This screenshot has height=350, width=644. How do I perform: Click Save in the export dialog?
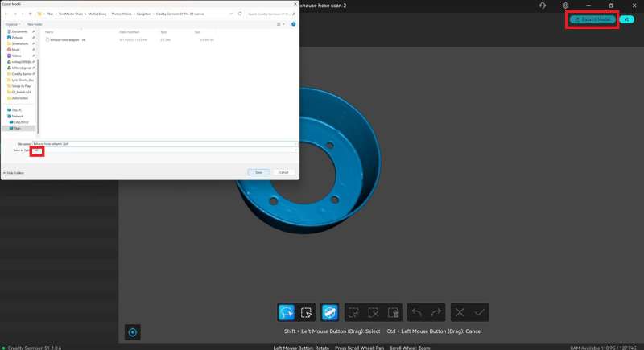(258, 172)
